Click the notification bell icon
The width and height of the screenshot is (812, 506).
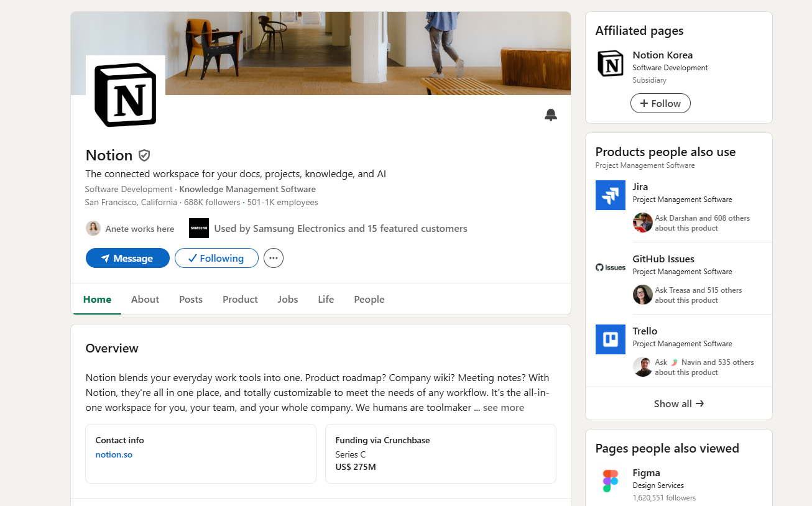[x=550, y=114]
